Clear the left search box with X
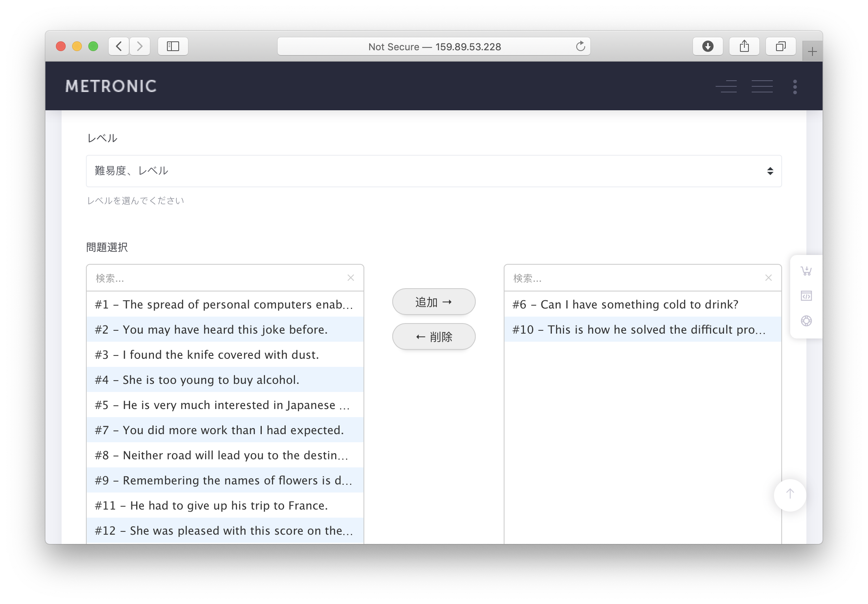The width and height of the screenshot is (868, 604). pyautogui.click(x=351, y=278)
